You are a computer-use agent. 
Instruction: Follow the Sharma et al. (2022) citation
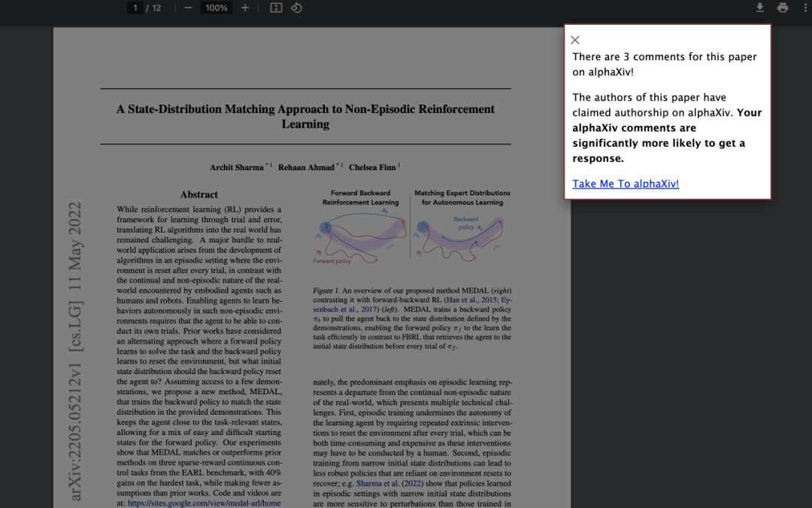389,483
